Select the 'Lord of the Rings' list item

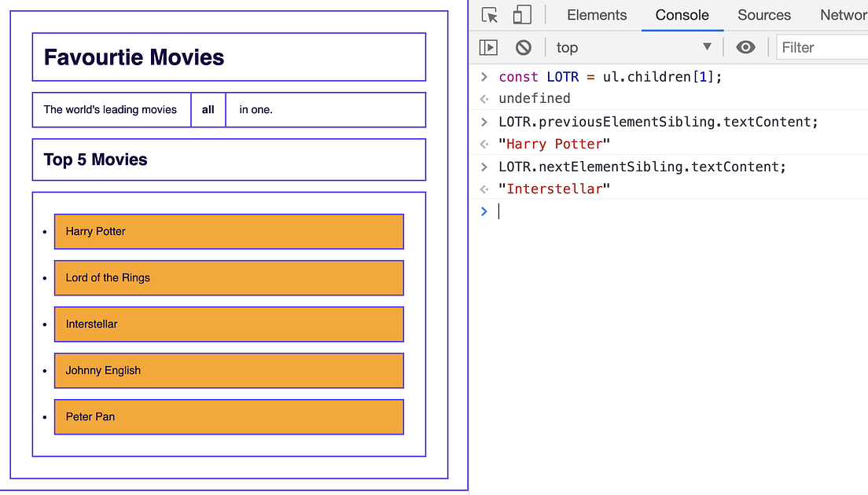(x=228, y=277)
